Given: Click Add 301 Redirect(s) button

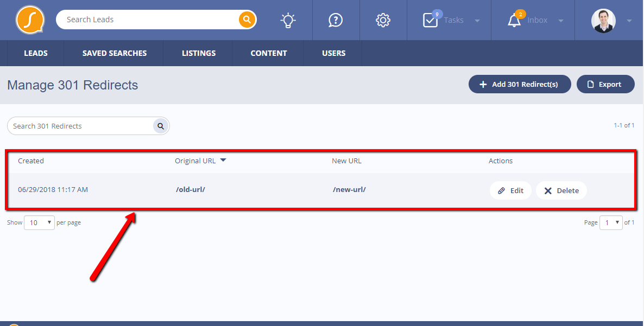Looking at the screenshot, I should (520, 84).
